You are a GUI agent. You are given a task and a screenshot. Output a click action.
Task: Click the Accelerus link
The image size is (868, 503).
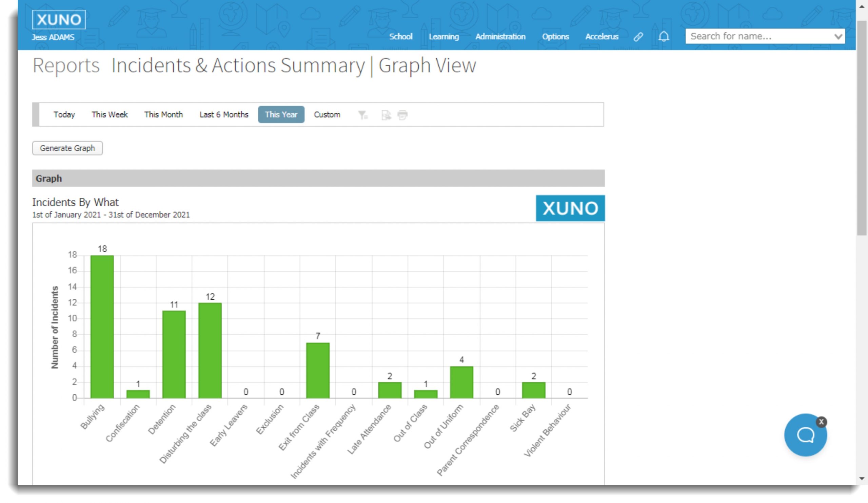[x=602, y=37]
